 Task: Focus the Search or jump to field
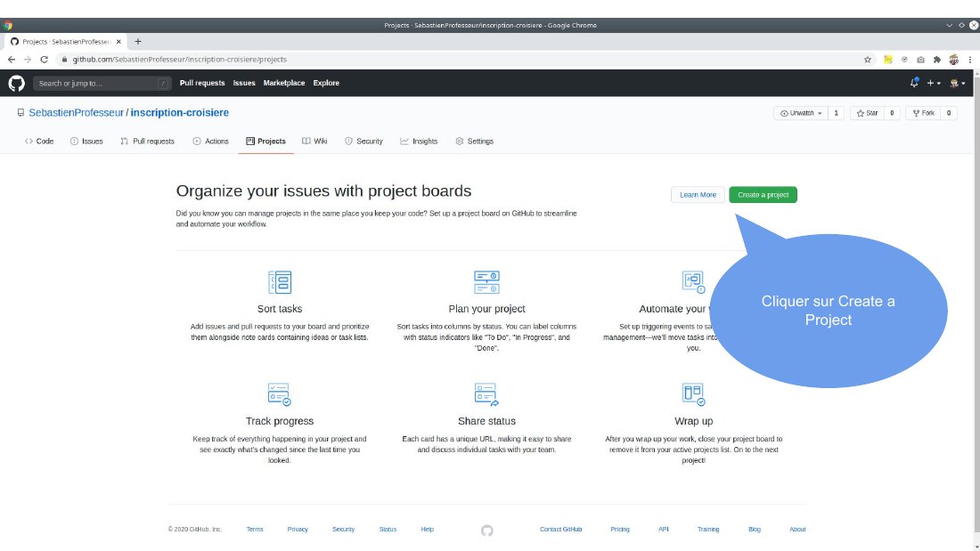click(x=102, y=83)
